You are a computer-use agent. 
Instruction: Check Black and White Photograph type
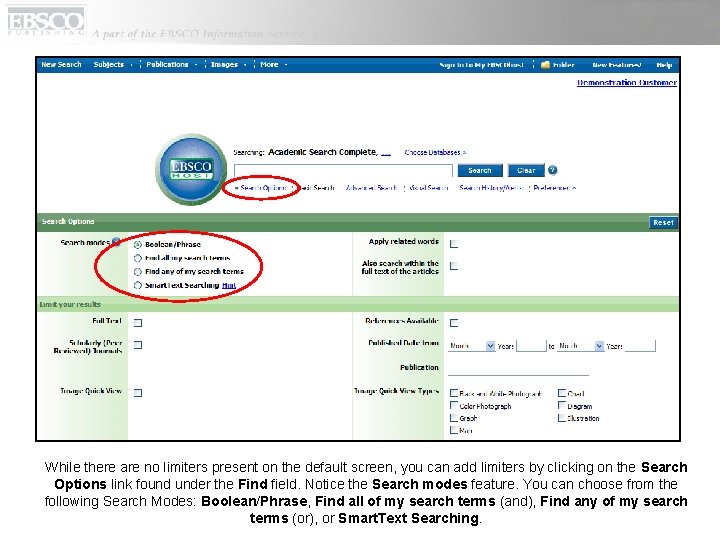(454, 393)
